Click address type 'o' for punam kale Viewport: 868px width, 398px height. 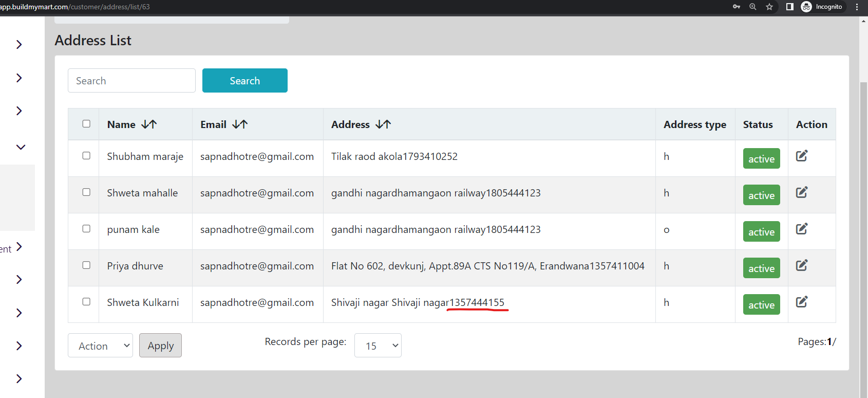[x=667, y=230]
